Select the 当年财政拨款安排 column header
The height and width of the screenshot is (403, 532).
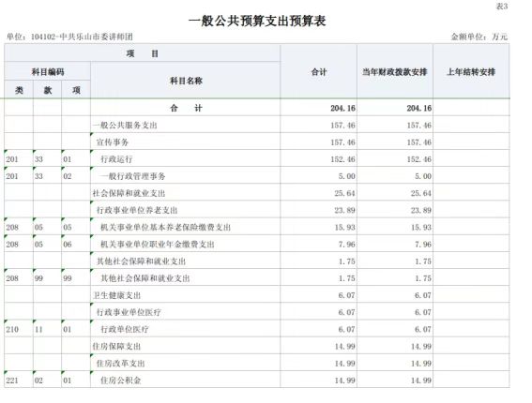click(395, 72)
